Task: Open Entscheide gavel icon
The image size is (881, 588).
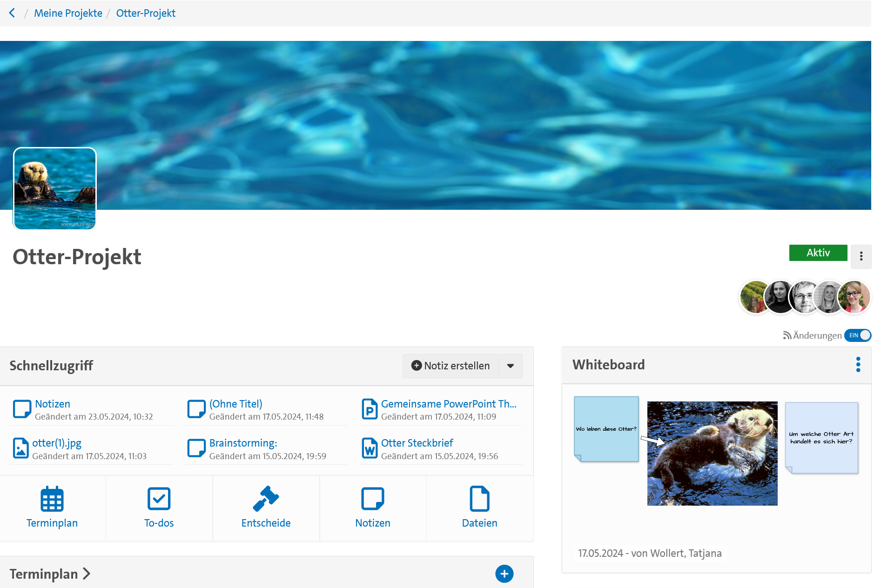Action: pos(266,499)
